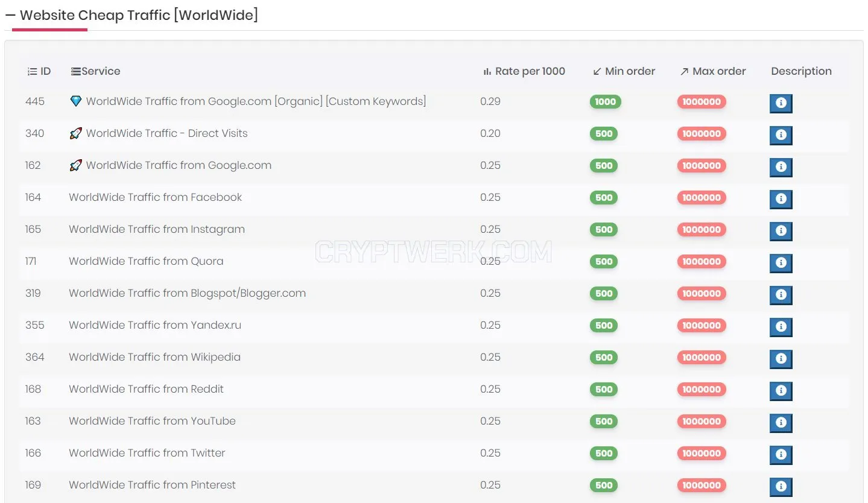Open info for Traffic from Pinterest

[781, 487]
